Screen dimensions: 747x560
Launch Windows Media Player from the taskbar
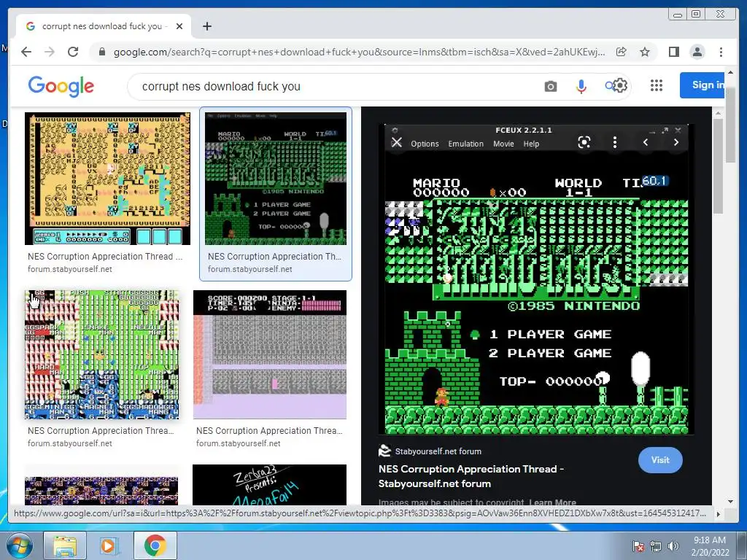click(109, 545)
